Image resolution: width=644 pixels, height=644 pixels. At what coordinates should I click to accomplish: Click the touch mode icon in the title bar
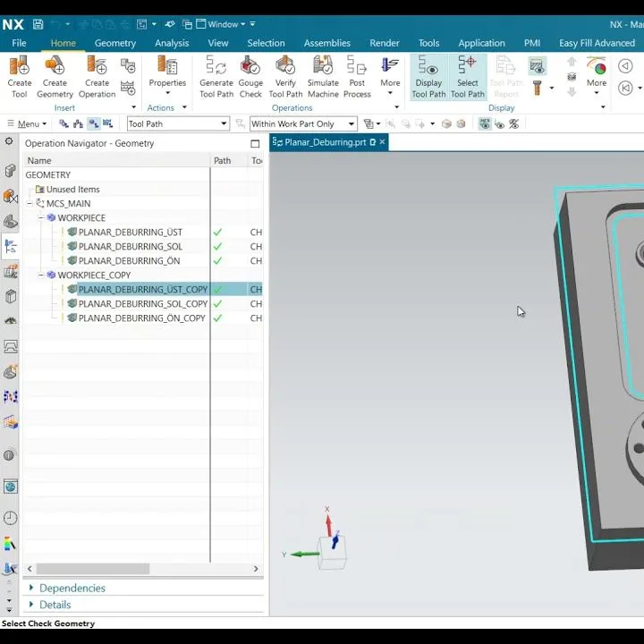(170, 24)
